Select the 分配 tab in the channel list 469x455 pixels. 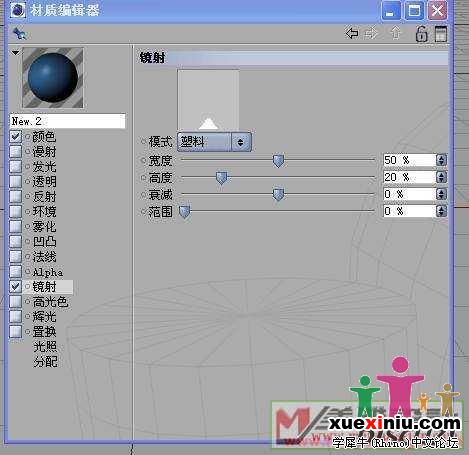45,362
